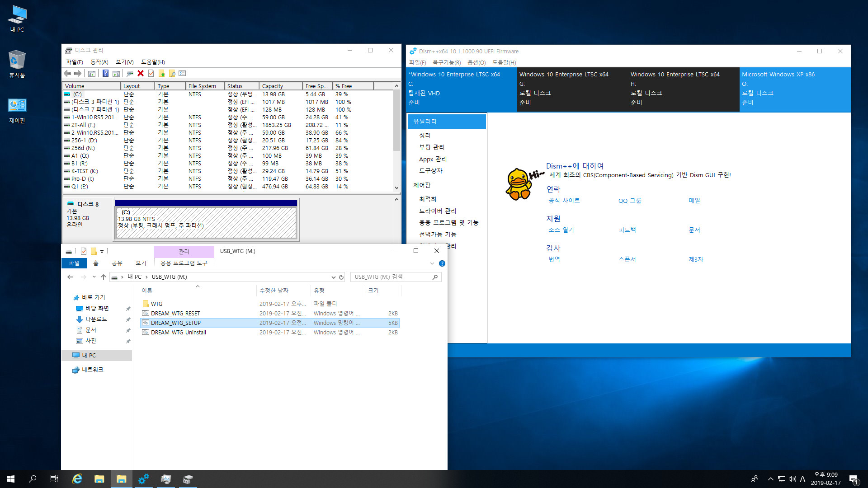Open the quick access toolbar customize dropdown
The image size is (868, 488).
[x=102, y=251]
